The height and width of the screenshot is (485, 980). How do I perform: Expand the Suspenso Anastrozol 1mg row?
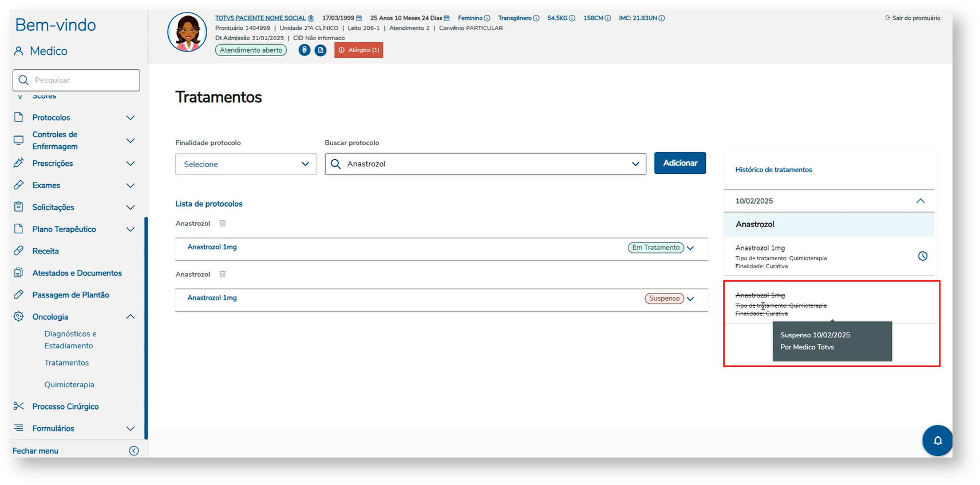point(690,299)
